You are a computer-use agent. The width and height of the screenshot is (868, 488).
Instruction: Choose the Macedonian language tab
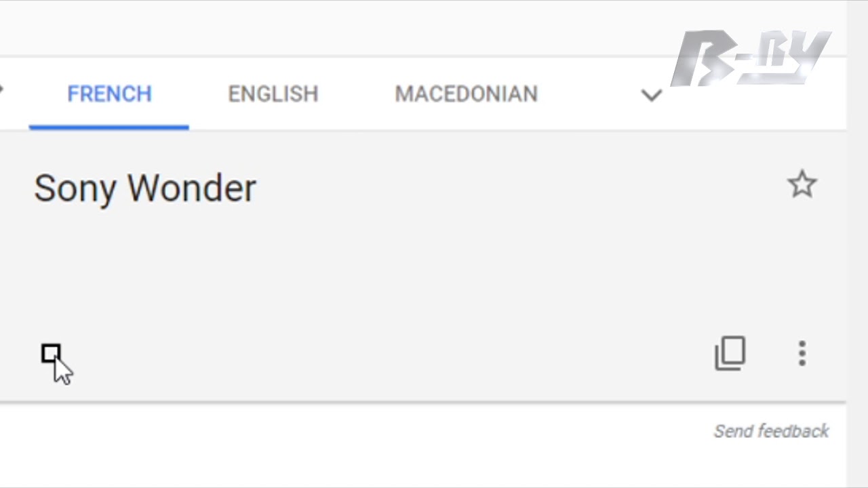(x=466, y=94)
